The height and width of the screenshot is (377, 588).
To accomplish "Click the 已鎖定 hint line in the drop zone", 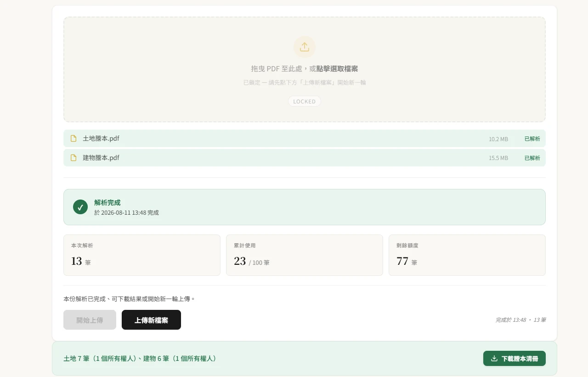I will click(305, 83).
